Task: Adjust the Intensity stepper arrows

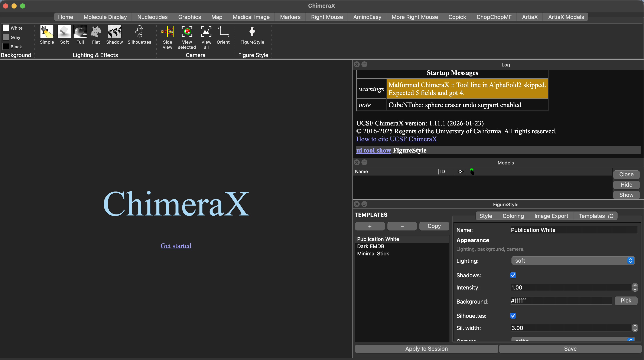Action: tap(635, 287)
